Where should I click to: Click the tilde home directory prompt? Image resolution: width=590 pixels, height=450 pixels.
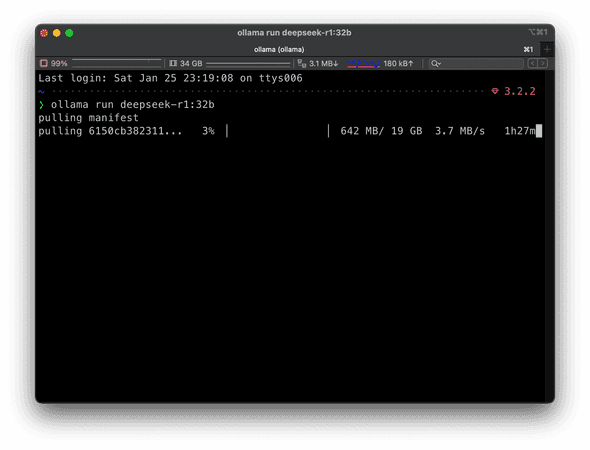tap(41, 91)
